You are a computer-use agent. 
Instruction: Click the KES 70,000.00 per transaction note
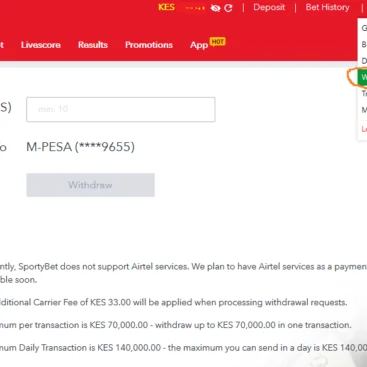click(x=176, y=325)
